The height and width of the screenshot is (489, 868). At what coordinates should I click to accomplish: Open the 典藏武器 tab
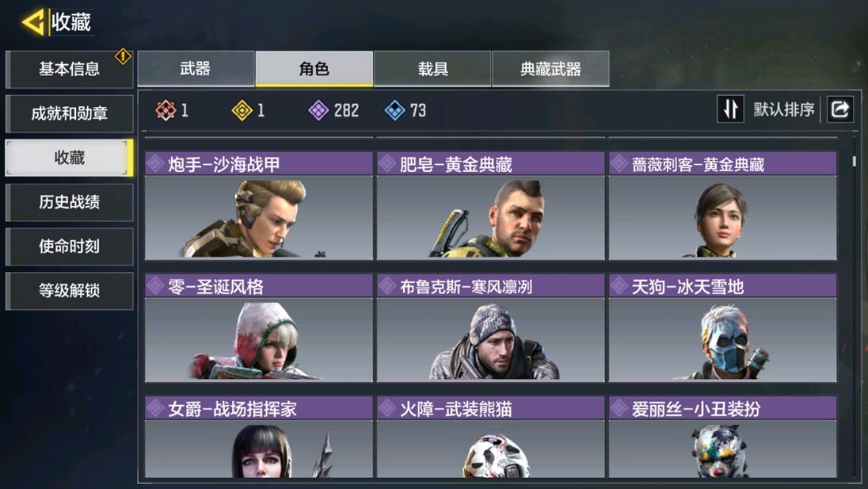tap(550, 69)
